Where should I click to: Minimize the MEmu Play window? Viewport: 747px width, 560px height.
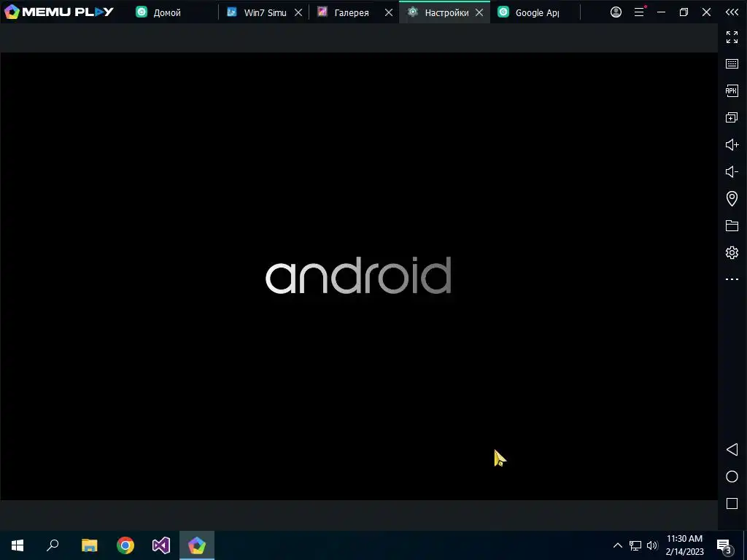pos(661,12)
